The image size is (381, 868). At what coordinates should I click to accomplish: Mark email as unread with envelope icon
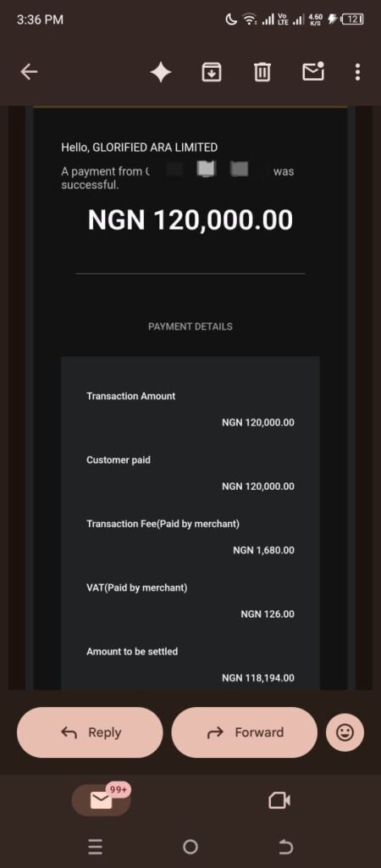[313, 71]
